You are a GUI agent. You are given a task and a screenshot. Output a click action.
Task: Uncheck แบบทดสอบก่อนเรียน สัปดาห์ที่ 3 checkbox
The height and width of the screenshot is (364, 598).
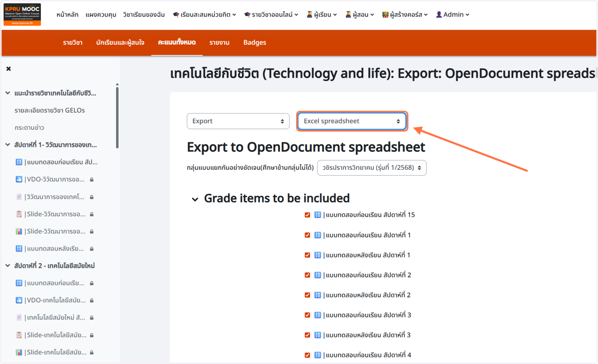[307, 315]
